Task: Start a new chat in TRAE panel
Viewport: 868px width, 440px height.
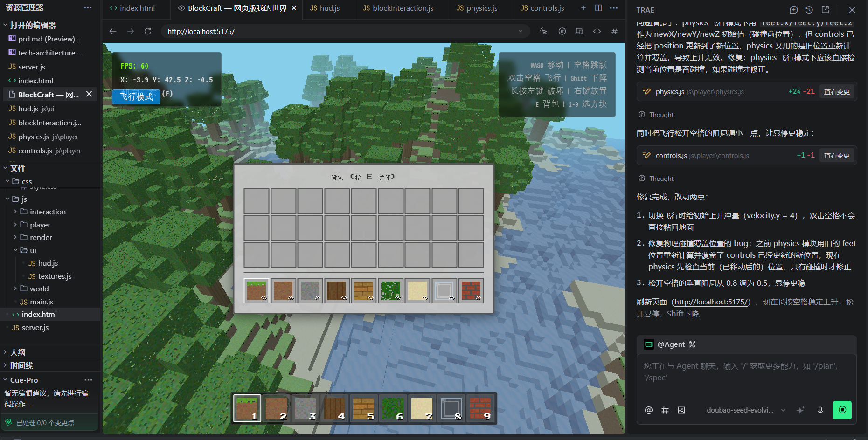Action: [x=794, y=10]
